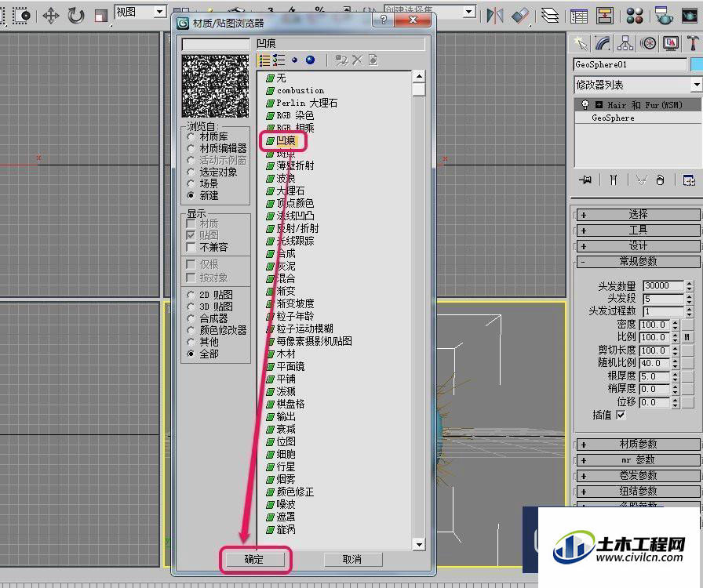
Task: Switch browser to View Small Icons
Action: coord(294,60)
